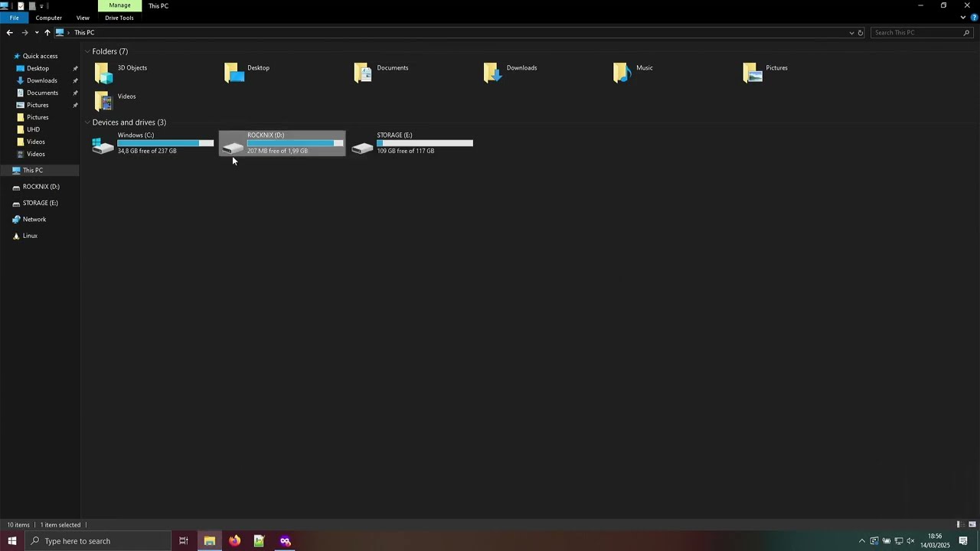Open the Explorer help question mark icon

click(973, 18)
